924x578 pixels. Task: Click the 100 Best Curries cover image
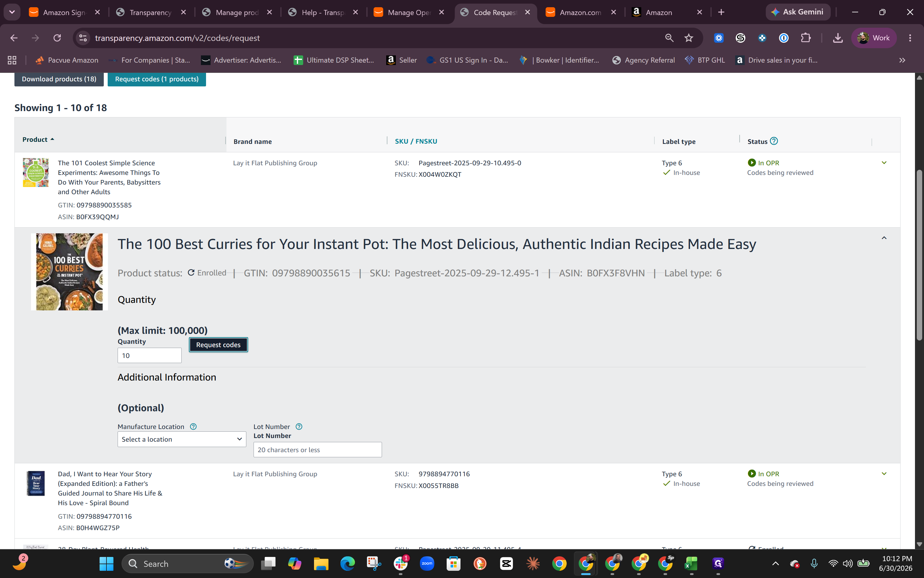[x=69, y=272]
